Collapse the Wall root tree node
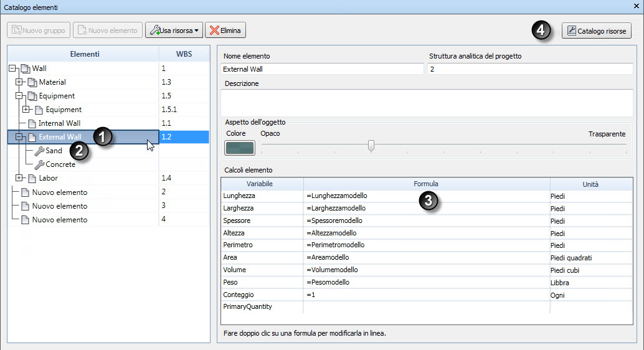The width and height of the screenshot is (644, 350). pos(12,68)
